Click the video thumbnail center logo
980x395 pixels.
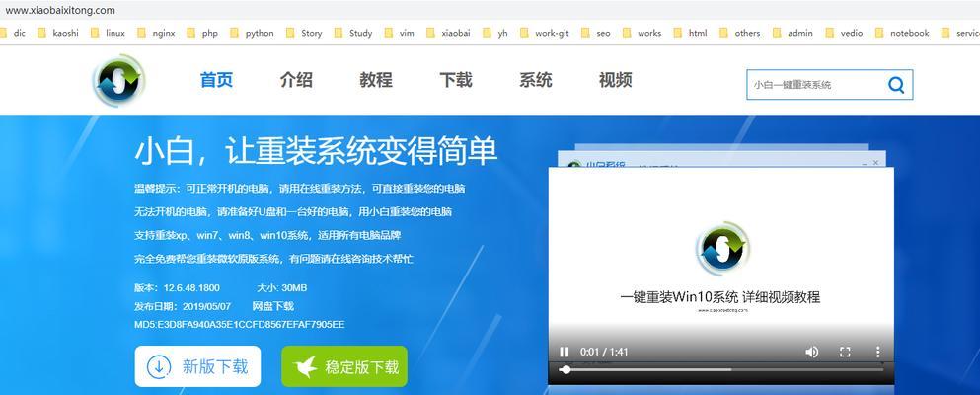[x=722, y=248]
